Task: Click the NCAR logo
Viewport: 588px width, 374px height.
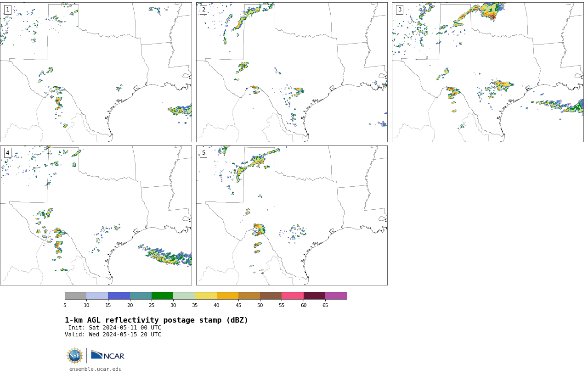Action: (107, 356)
